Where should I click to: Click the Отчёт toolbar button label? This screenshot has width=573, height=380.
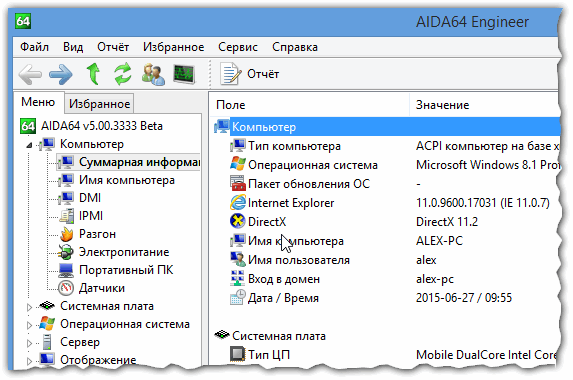263,74
